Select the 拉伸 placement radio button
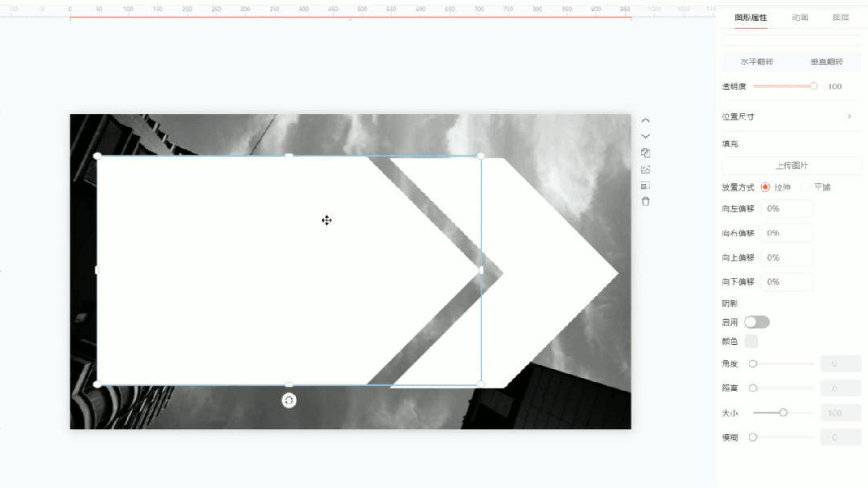This screenshot has width=868, height=488. point(765,187)
